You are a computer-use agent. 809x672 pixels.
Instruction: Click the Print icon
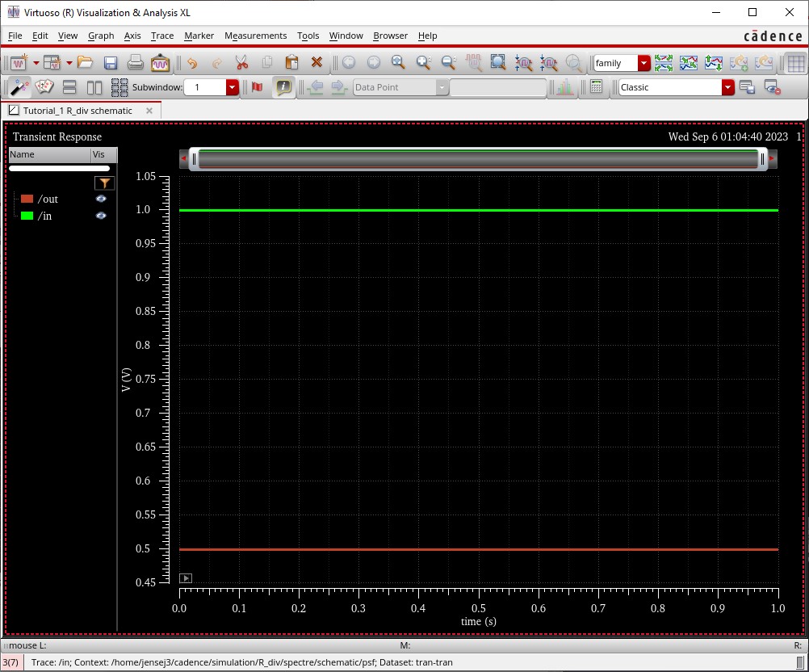click(135, 62)
